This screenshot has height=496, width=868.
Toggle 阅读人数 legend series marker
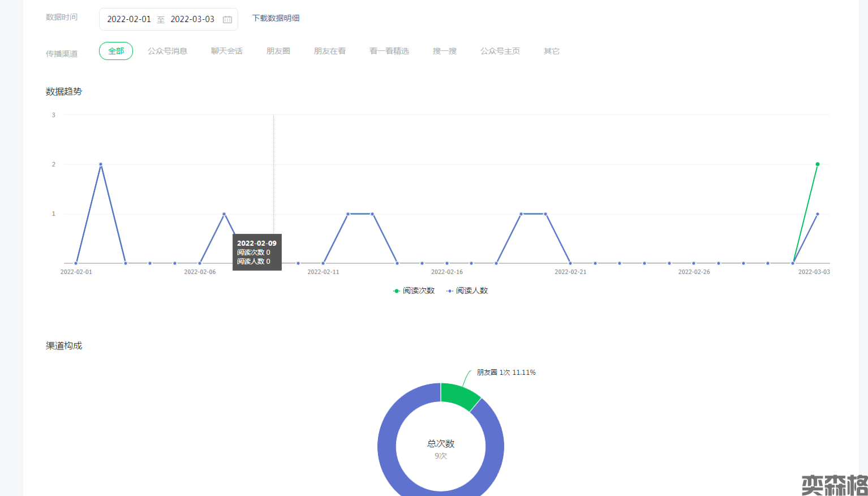click(x=450, y=291)
